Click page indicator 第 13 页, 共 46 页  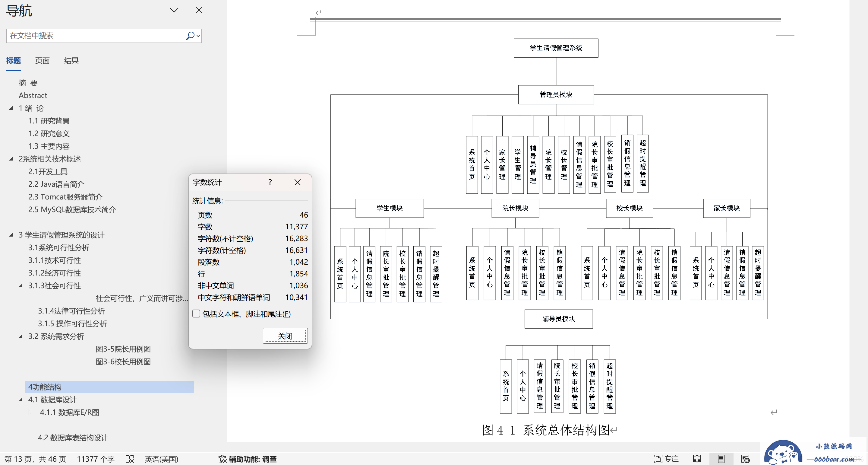coord(35,459)
